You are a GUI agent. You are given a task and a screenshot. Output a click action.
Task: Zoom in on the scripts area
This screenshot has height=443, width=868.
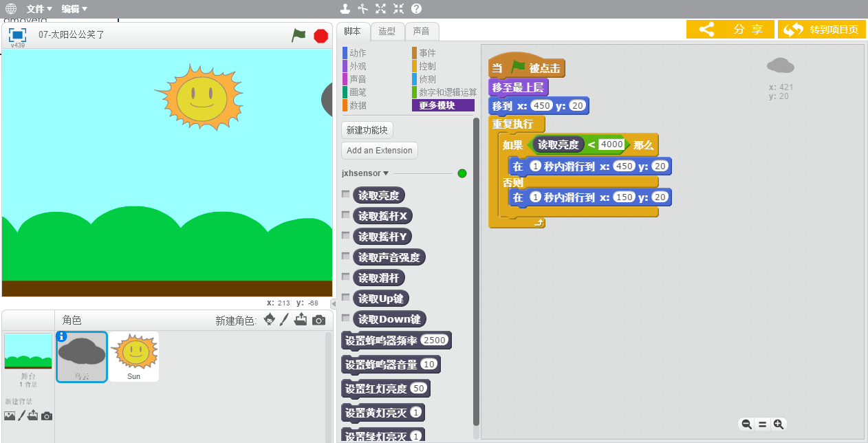779,424
